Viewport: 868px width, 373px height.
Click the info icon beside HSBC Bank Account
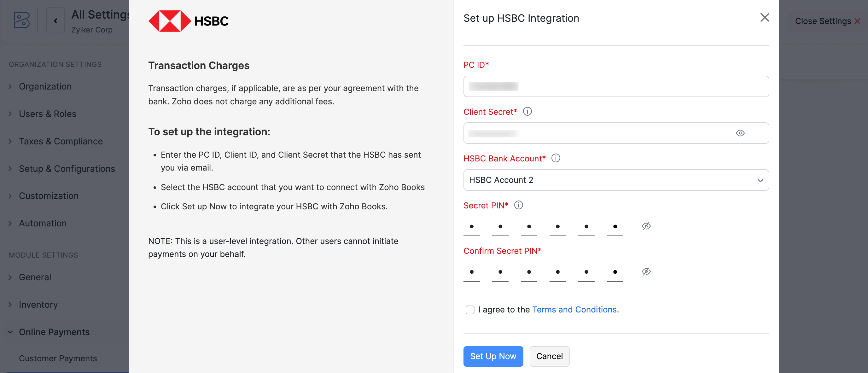(x=556, y=158)
